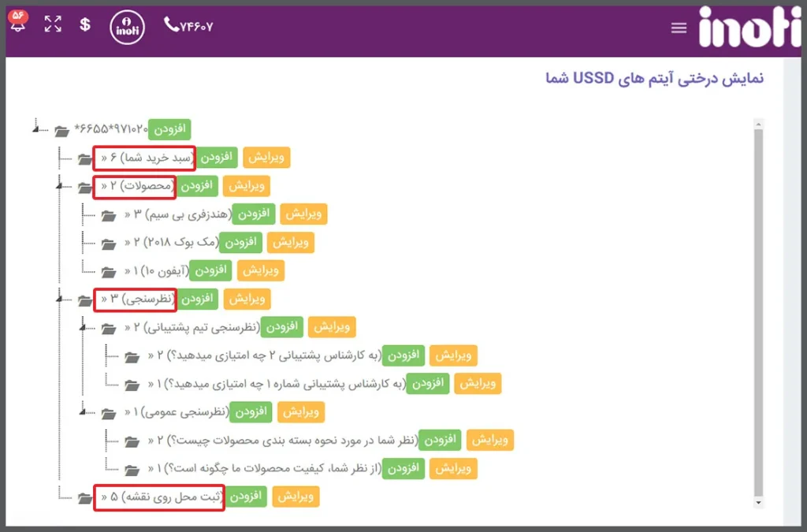
Task: Click the tree panel vertical scrollbar thumb
Action: 758,313
